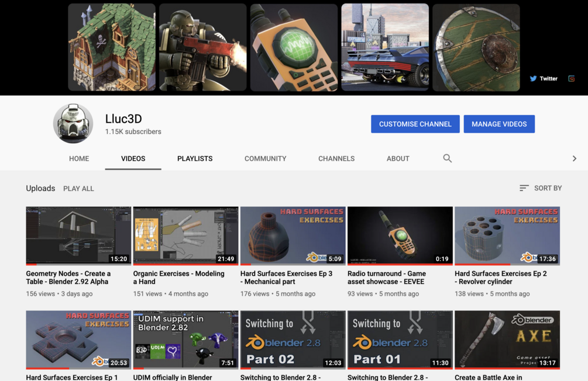588x381 pixels.
Task: Click the green shield banner image
Action: 476,47
